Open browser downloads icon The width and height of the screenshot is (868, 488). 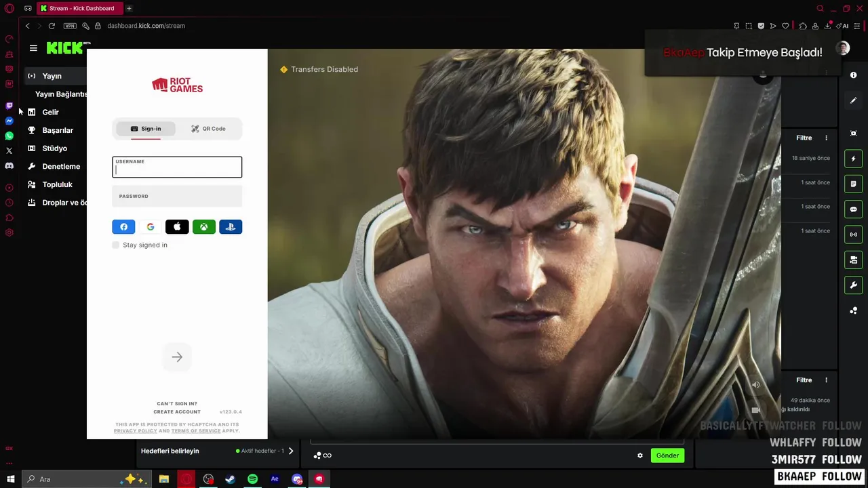coord(829,26)
